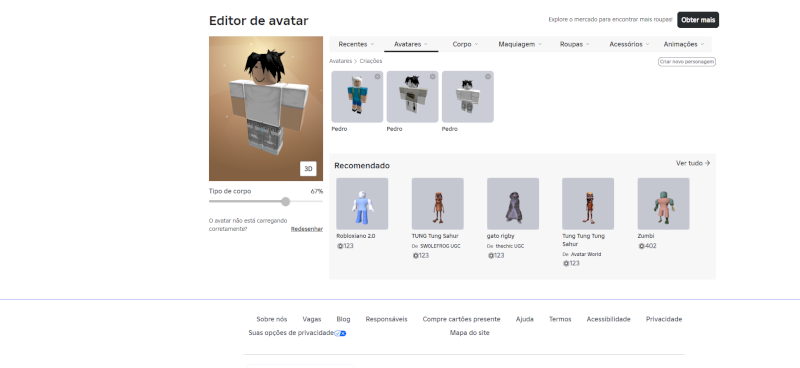Go to Avatares breadcrumb link

coord(340,61)
